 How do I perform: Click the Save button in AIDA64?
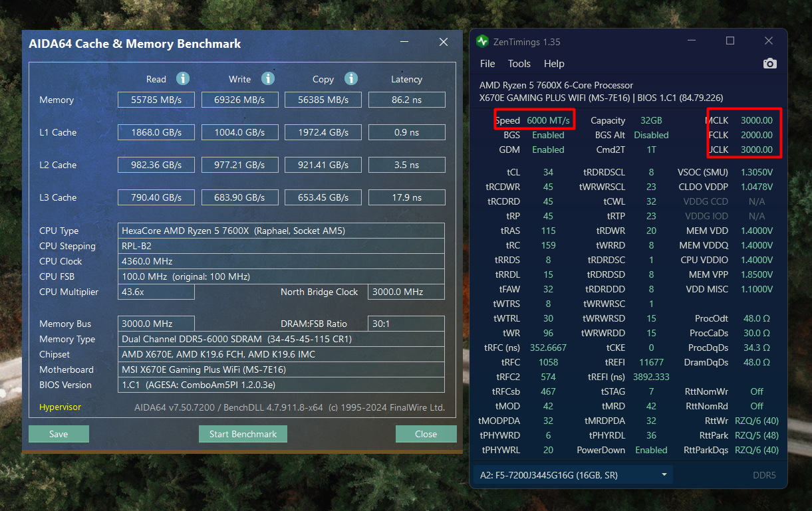point(59,434)
